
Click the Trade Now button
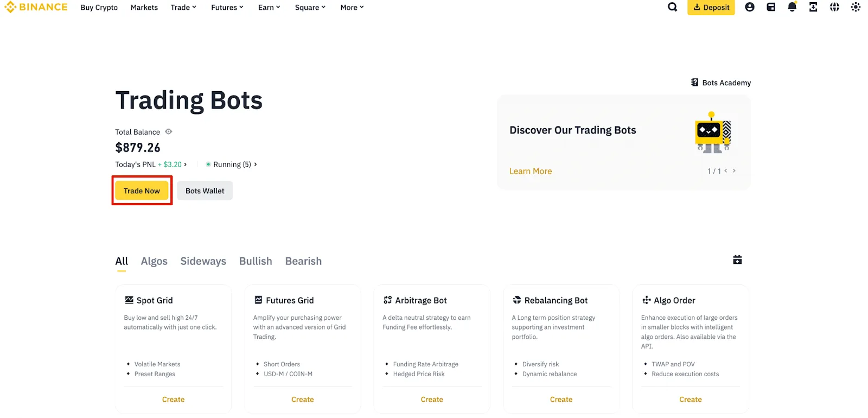142,191
